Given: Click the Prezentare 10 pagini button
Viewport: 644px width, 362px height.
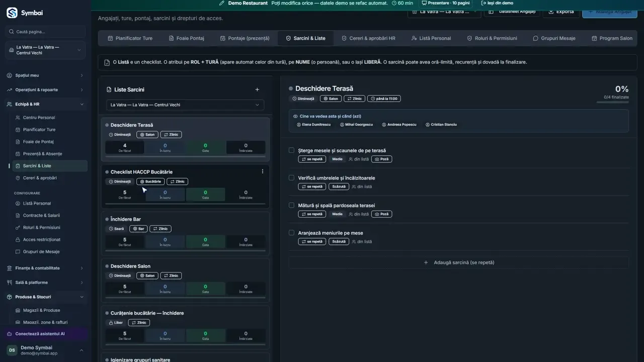Looking at the screenshot, I should 446,3.
